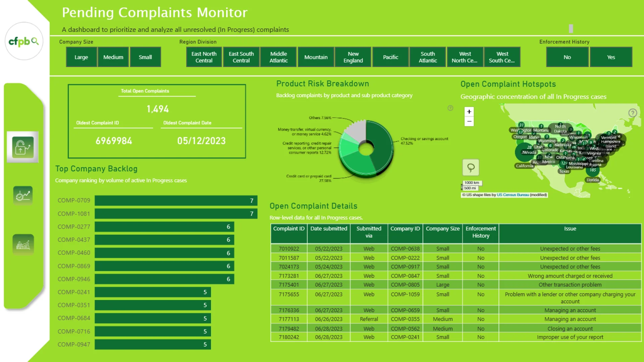Filter by New England region
Image resolution: width=644 pixels, height=362 pixels.
(x=353, y=57)
